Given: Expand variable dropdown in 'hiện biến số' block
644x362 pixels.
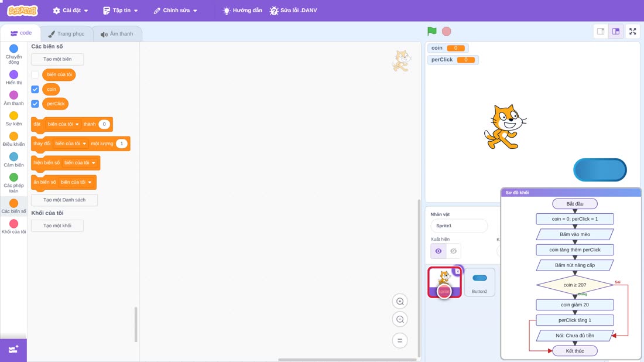Looking at the screenshot, I should click(x=80, y=163).
